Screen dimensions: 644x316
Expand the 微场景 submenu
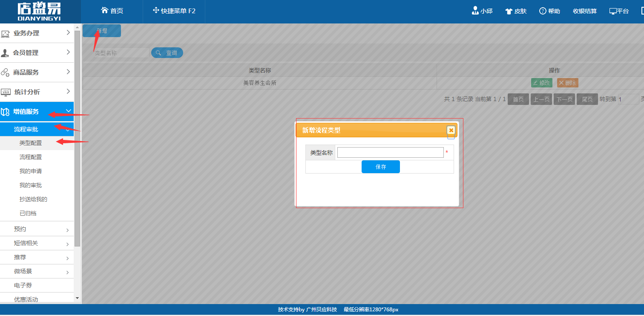click(37, 271)
